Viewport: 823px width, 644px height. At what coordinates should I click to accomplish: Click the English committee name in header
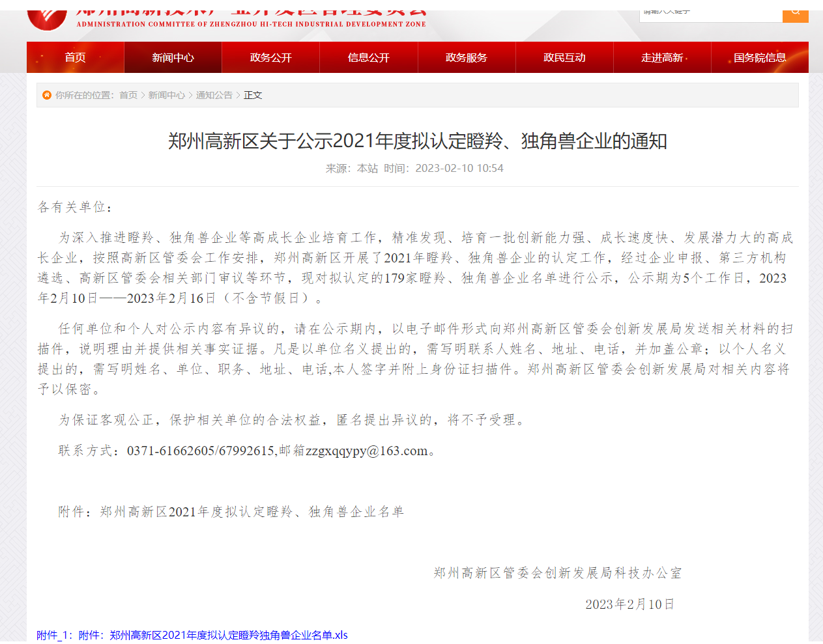[x=251, y=24]
